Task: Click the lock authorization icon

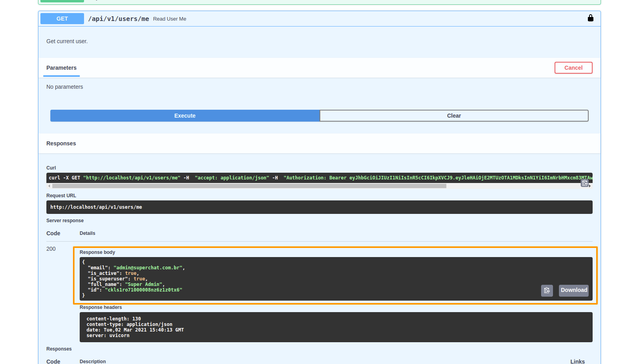Action: (x=590, y=18)
